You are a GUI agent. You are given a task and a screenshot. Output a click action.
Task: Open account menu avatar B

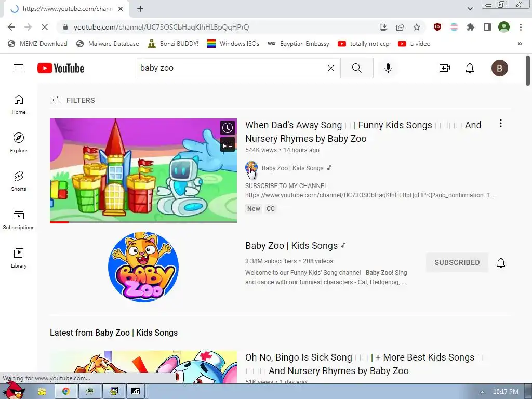tap(499, 68)
